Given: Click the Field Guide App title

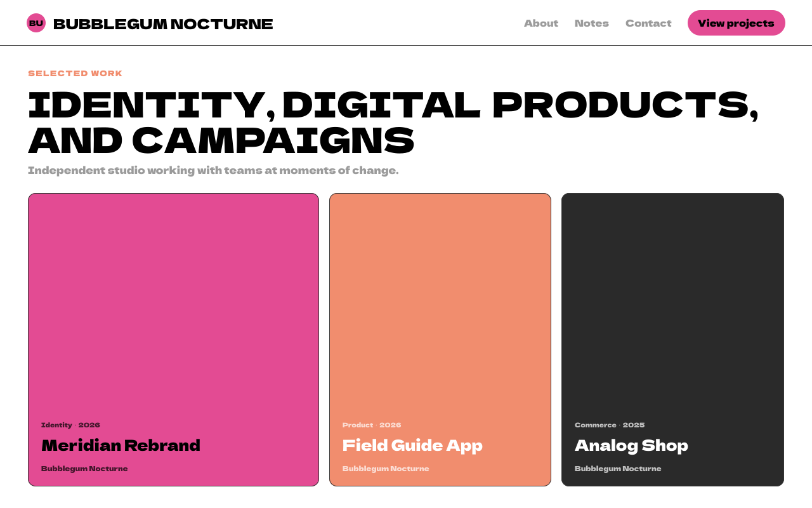Looking at the screenshot, I should pos(412,445).
